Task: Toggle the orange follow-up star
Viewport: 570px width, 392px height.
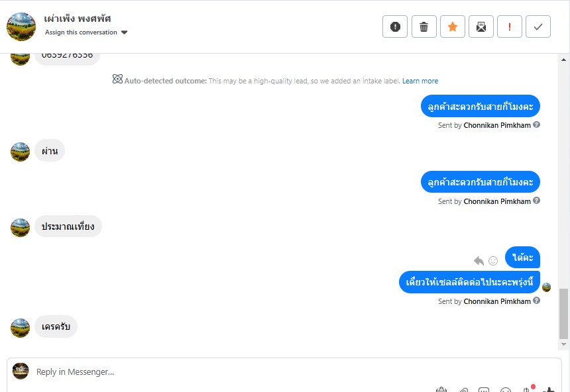Action: coord(453,26)
